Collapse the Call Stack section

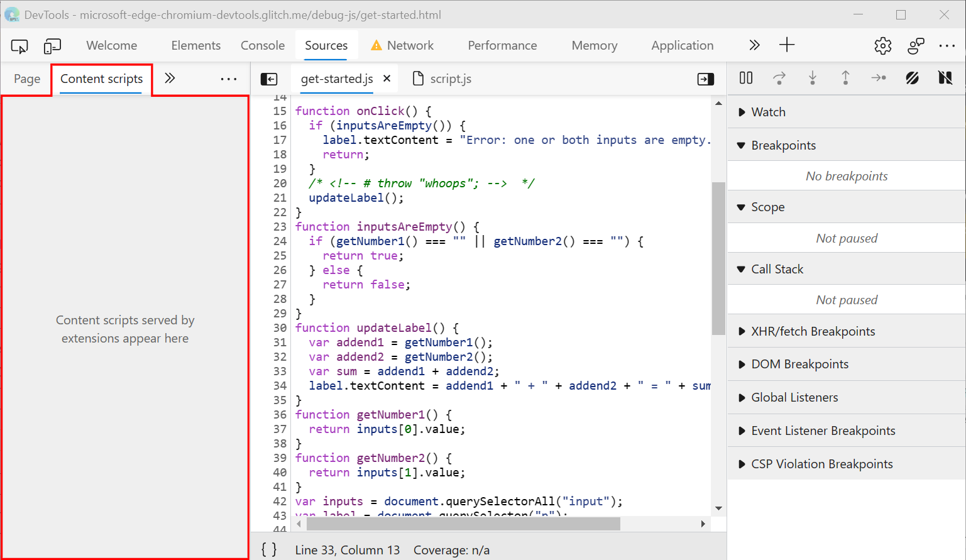point(847,269)
